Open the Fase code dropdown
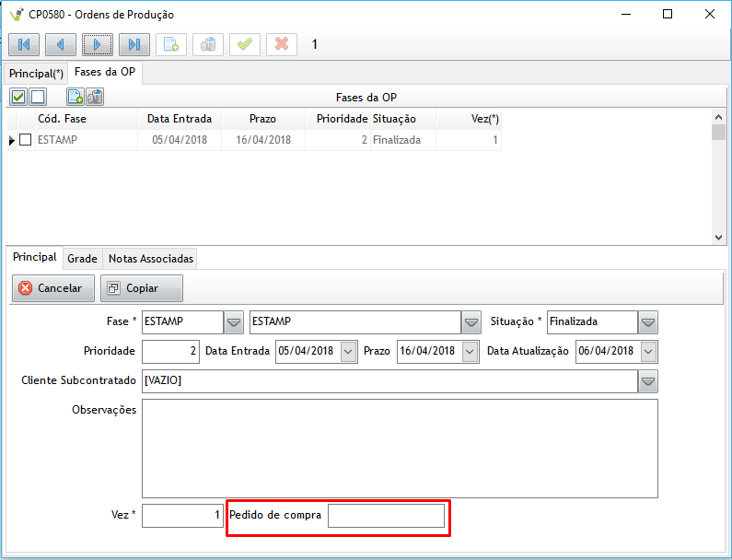The width and height of the screenshot is (732, 560). point(234,322)
